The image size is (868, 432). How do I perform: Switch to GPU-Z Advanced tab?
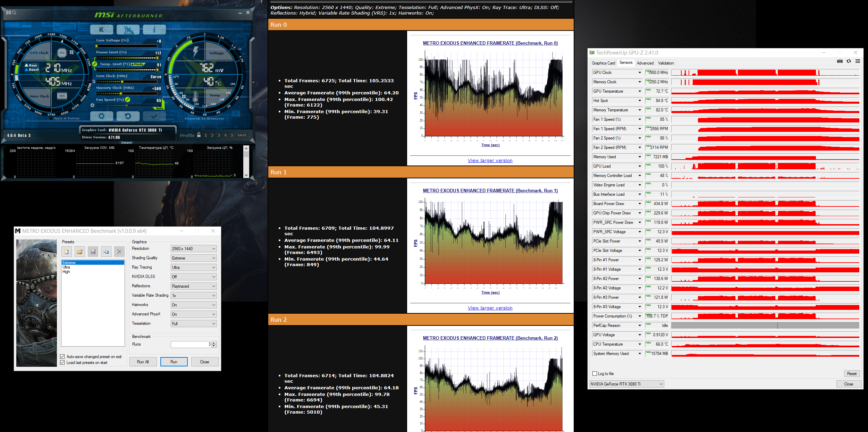[x=645, y=63]
